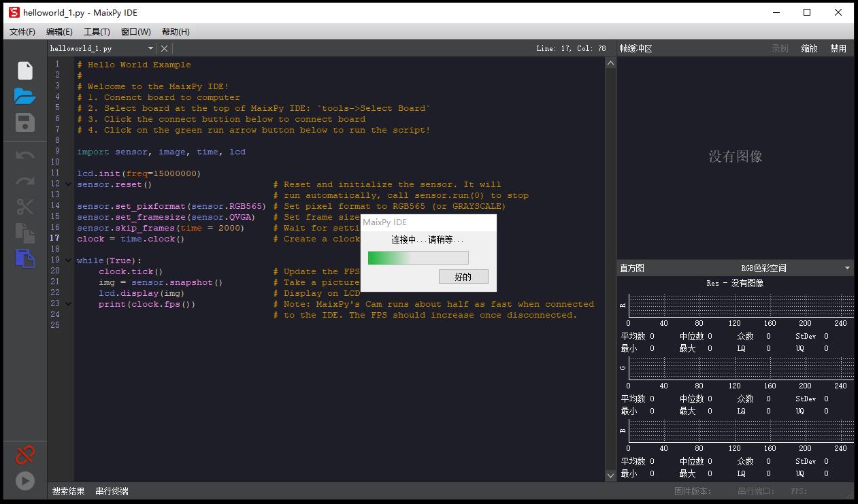Viewport: 858px width, 504px height.
Task: Click the Connect board link icon
Action: coord(25,454)
